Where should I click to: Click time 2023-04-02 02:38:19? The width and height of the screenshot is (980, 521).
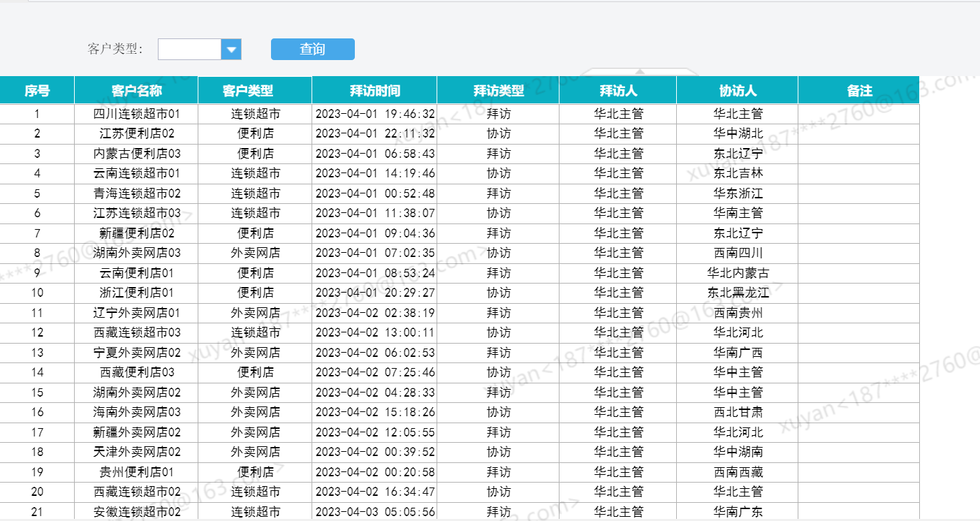coord(375,313)
